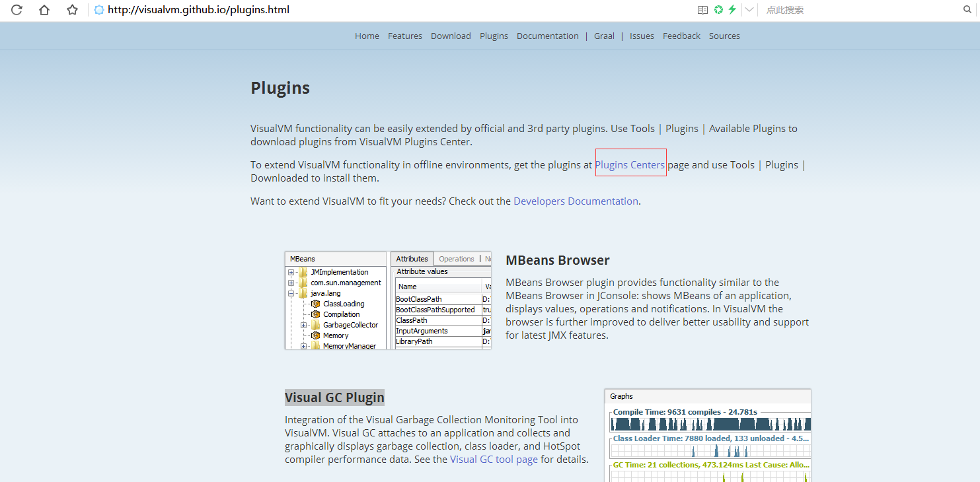The height and width of the screenshot is (482, 980).
Task: Open the Home navigation item
Action: click(367, 36)
